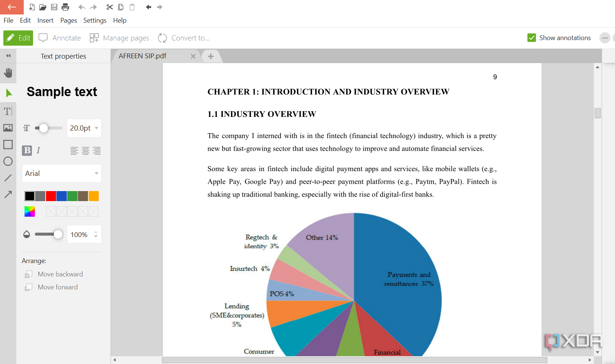Image resolution: width=615 pixels, height=364 pixels.
Task: Toggle the Show annotations checkbox
Action: [x=531, y=38]
